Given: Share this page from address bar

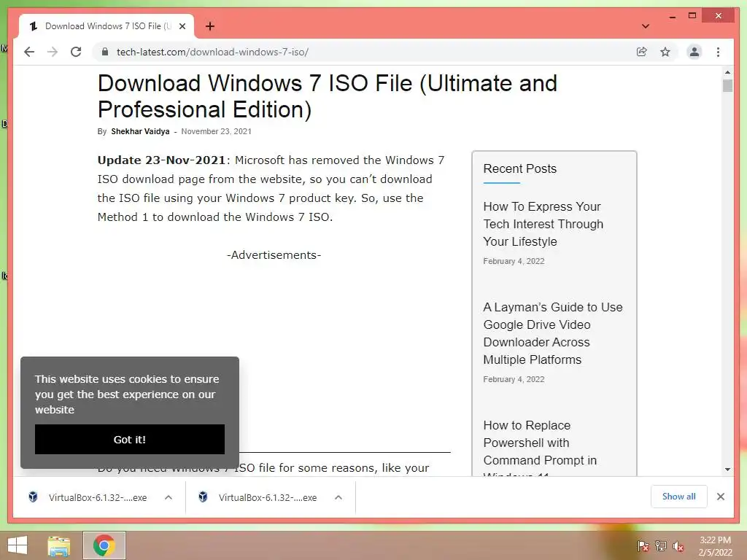Looking at the screenshot, I should 642,52.
